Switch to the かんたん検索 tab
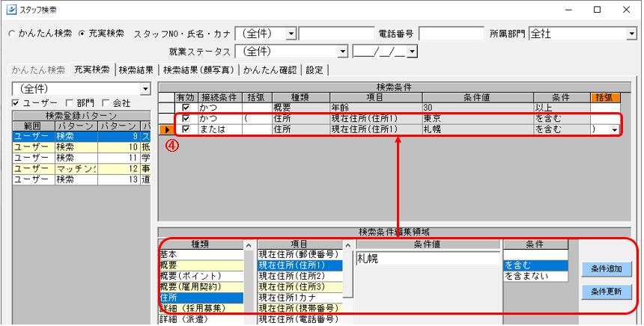Image resolution: width=644 pixels, height=326 pixels. pos(38,70)
